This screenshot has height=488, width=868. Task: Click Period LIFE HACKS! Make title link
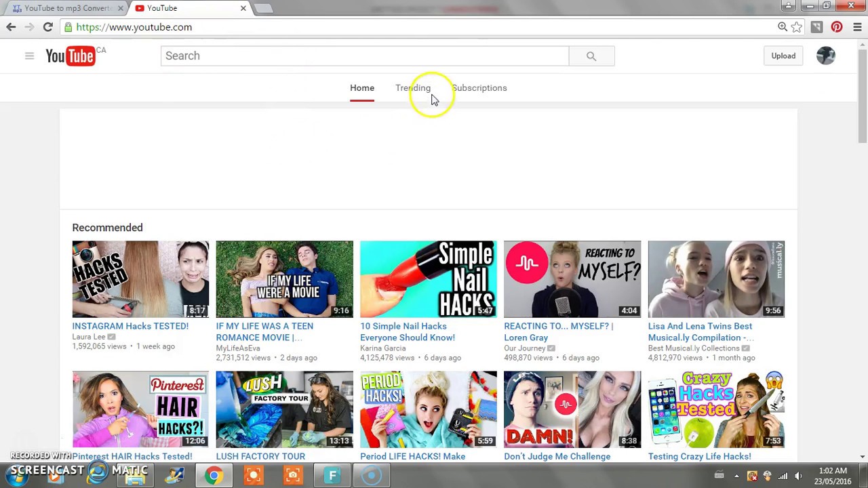412,456
